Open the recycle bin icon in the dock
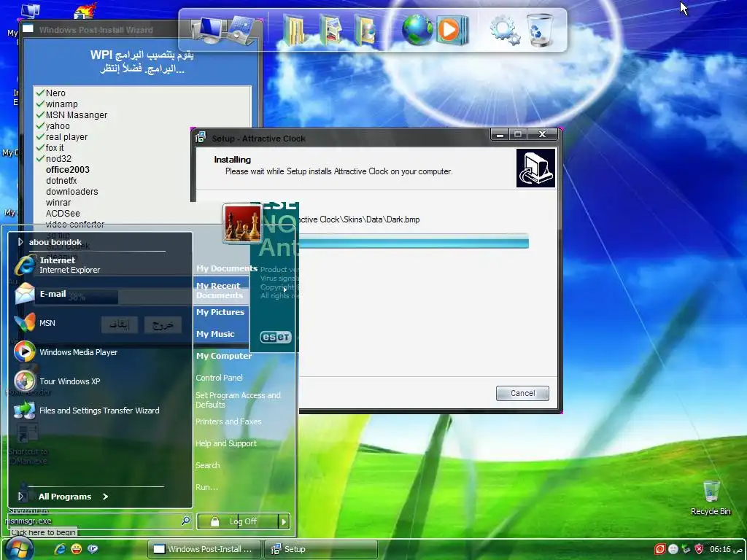 point(540,30)
